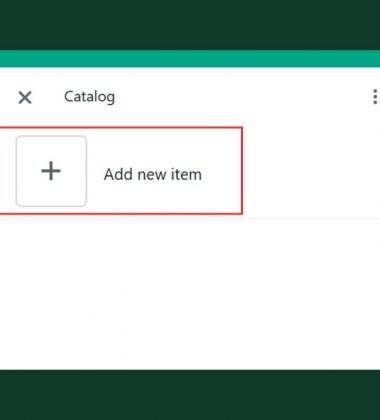
Task: Open the Catalog overflow menu via vertical dots
Action: 375,97
